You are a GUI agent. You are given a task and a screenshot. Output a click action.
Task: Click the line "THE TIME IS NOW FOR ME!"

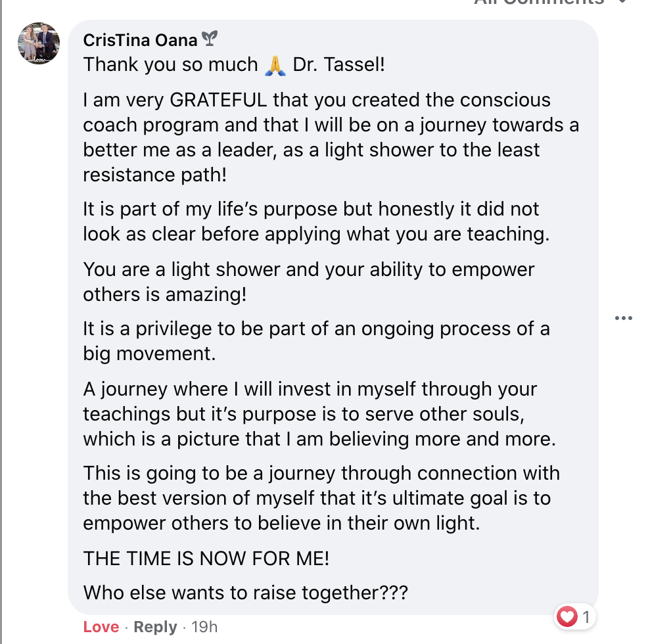click(x=206, y=559)
